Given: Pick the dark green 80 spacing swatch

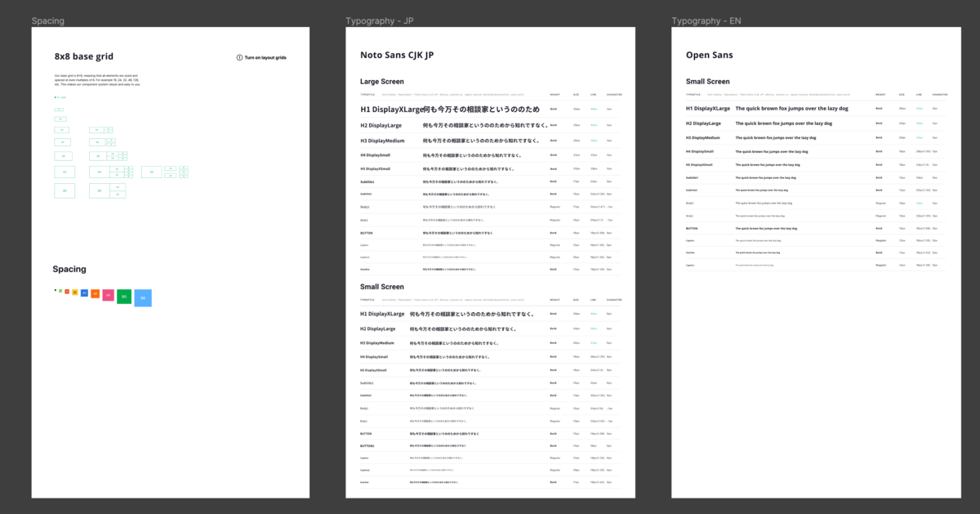Looking at the screenshot, I should pos(124,297).
